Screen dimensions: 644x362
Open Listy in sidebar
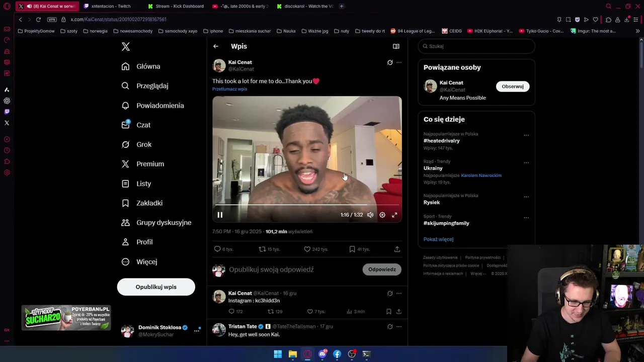point(136,184)
